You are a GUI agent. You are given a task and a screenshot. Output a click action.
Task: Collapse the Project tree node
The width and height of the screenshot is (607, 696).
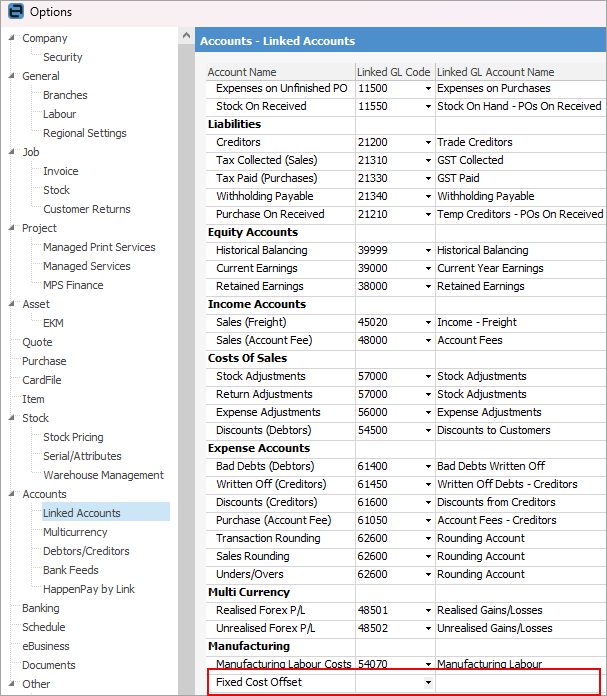pos(12,228)
